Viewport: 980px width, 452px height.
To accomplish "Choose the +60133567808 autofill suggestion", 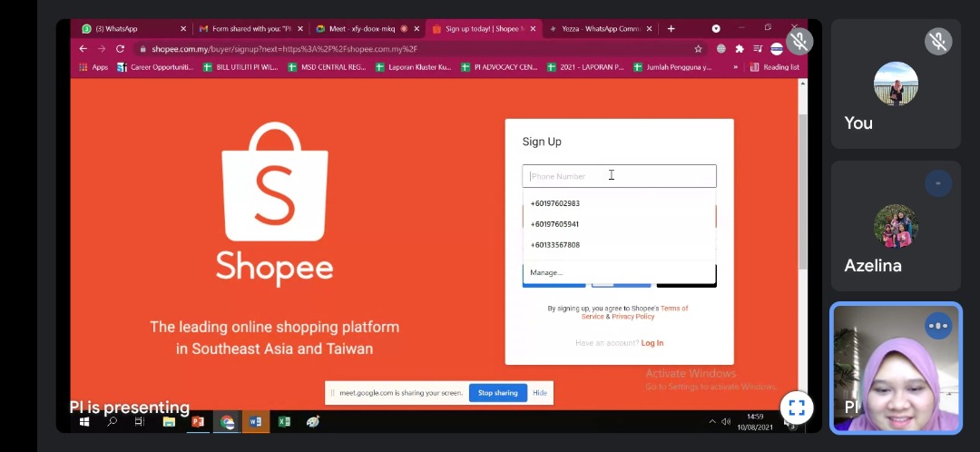I will [619, 244].
